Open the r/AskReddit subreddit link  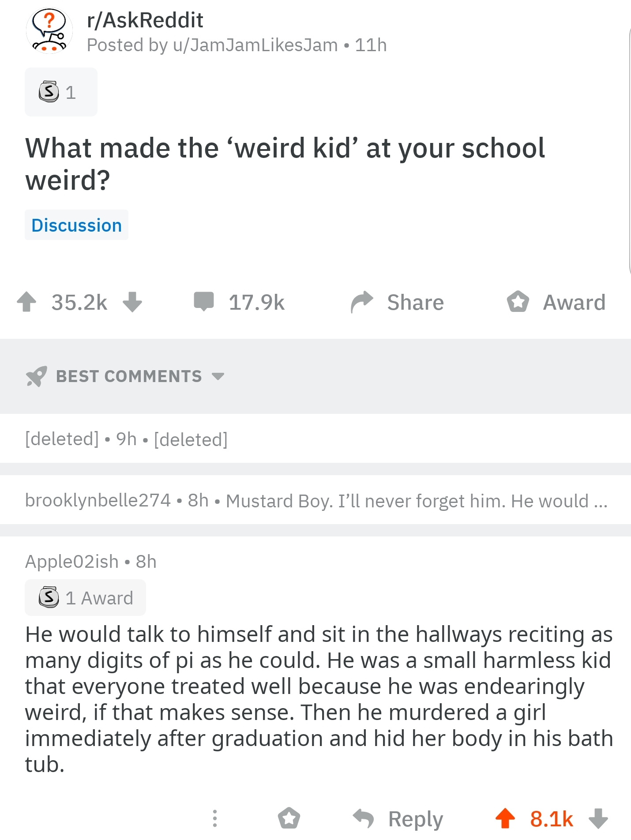pyautogui.click(x=145, y=20)
